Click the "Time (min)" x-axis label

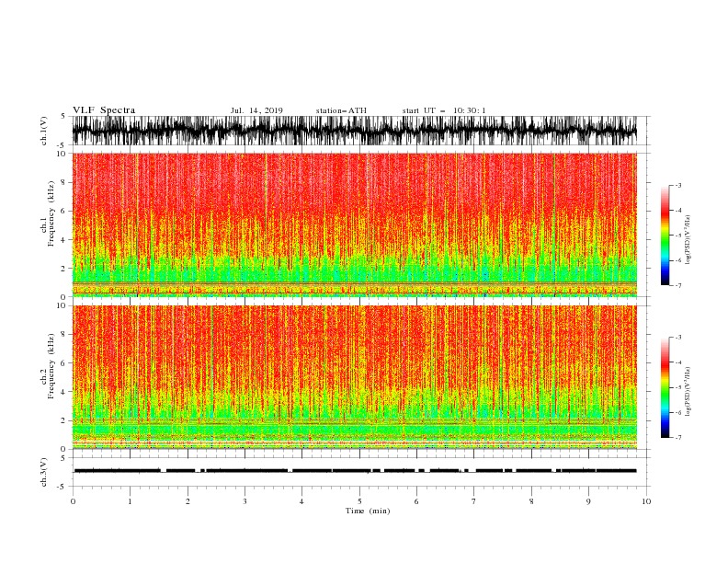(368, 511)
